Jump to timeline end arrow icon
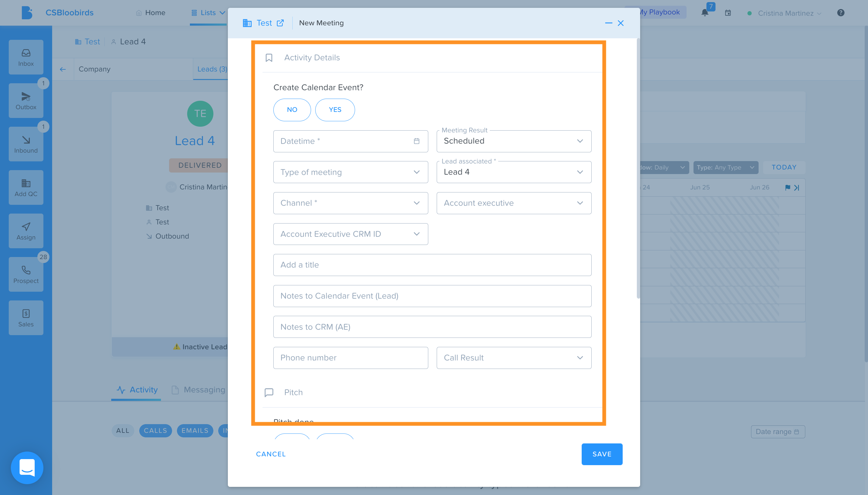The image size is (868, 495). [x=797, y=188]
